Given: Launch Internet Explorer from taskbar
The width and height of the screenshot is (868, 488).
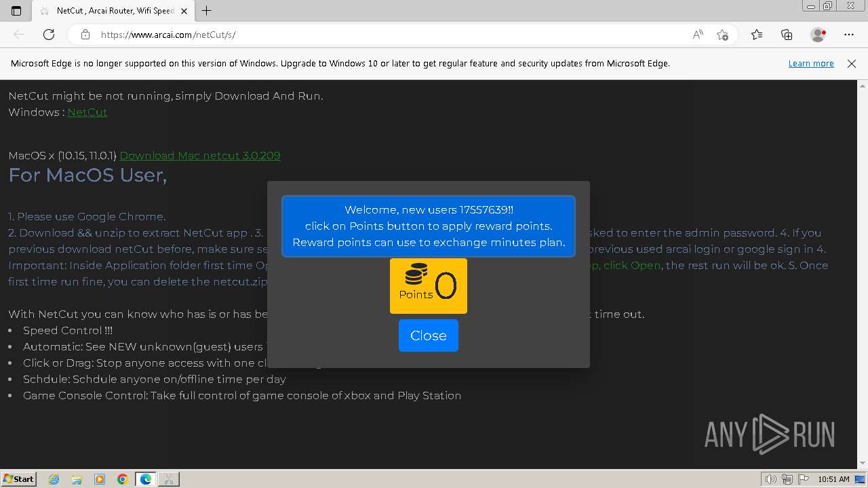Looking at the screenshot, I should click(54, 479).
